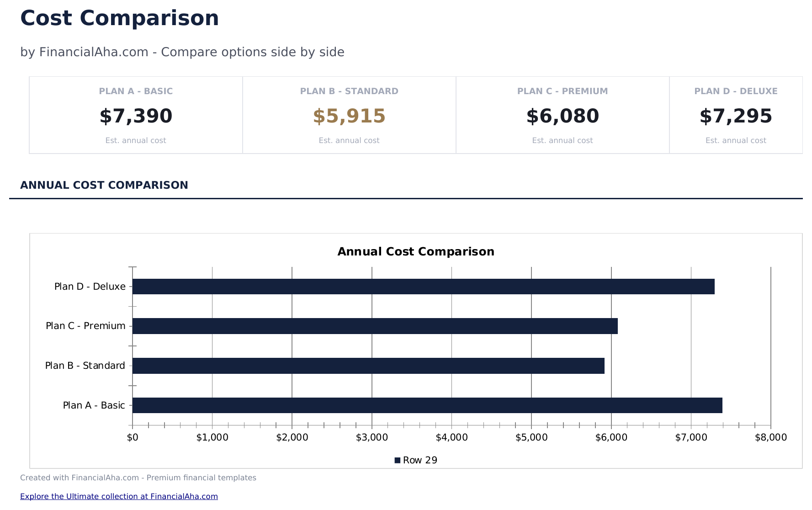Click the Created with FinancialAha.com footer text
Image resolution: width=812 pixels, height=510 pixels.
coord(138,478)
